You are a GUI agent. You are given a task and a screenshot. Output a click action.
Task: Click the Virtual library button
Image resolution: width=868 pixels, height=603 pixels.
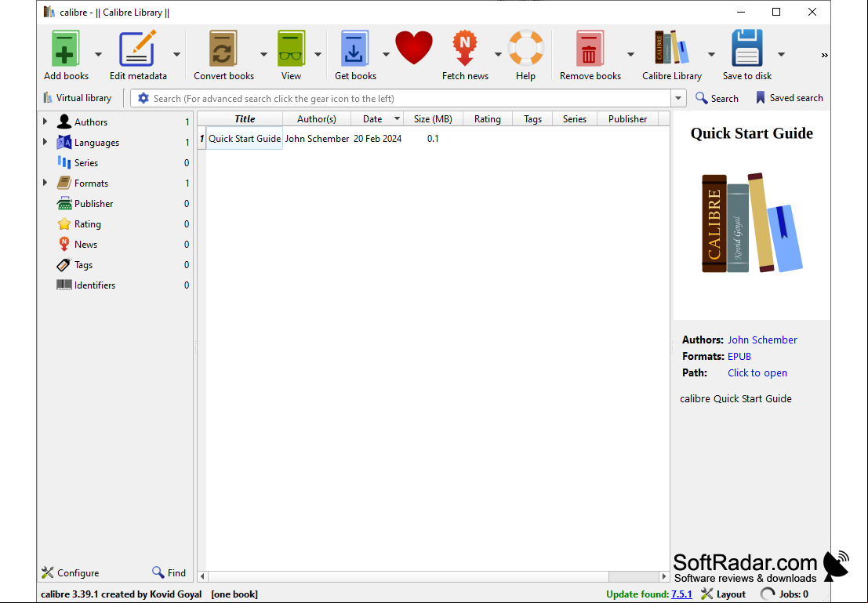click(78, 98)
